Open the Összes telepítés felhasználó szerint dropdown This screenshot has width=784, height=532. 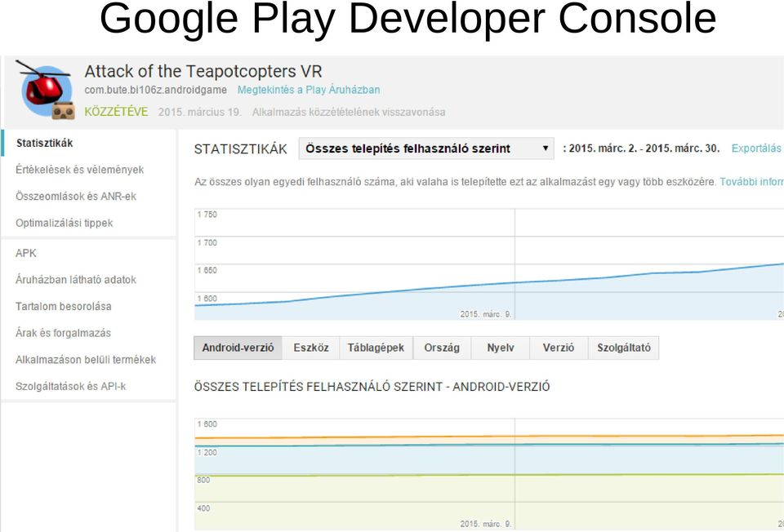[x=426, y=149]
